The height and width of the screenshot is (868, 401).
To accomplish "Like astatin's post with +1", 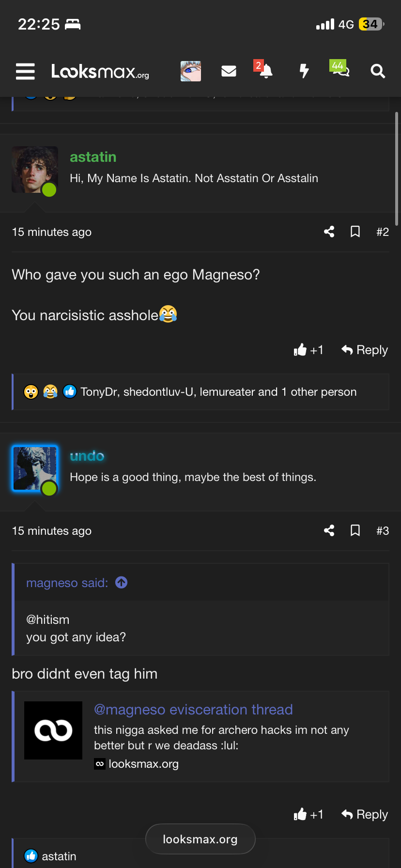I will pyautogui.click(x=308, y=350).
